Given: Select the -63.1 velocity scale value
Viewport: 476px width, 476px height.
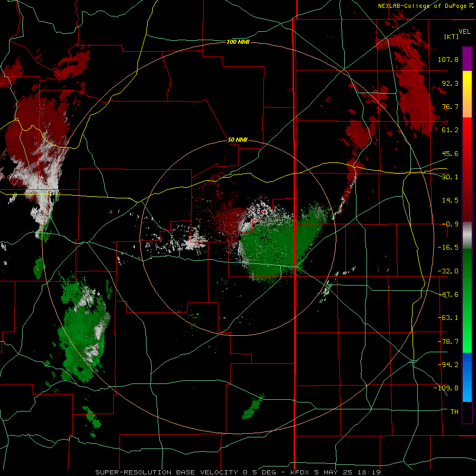Looking at the screenshot, I should 448,318.
